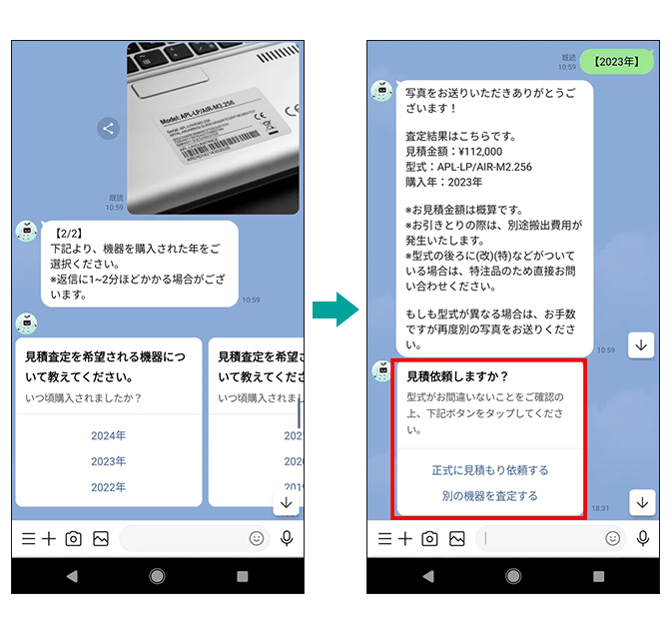Viewport: 672px width, 618px height.
Task: Tap the upper scroll-down arrow in right chat
Action: [641, 345]
